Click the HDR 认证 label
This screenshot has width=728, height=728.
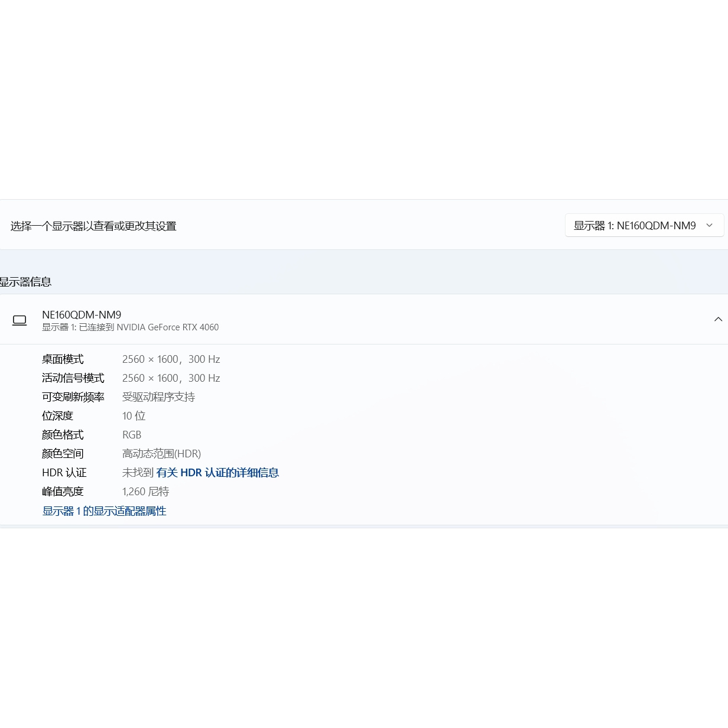click(x=64, y=473)
